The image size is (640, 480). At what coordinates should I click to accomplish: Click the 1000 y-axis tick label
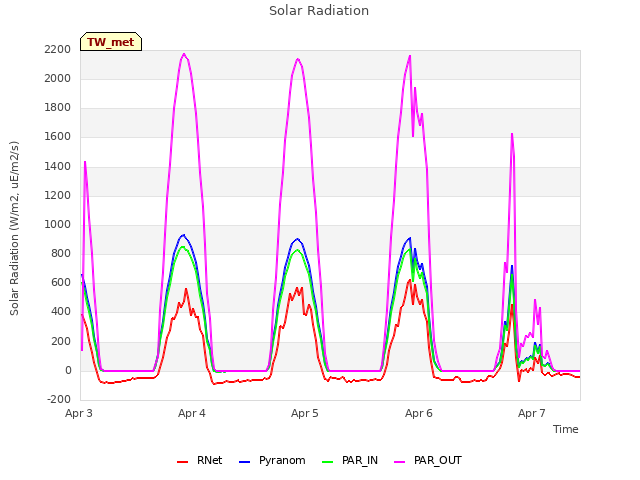tap(58, 224)
